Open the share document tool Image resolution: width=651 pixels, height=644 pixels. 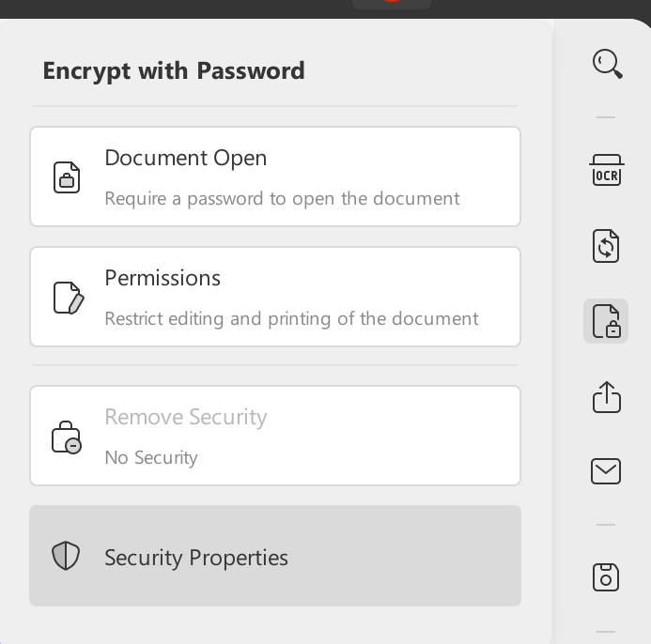[606, 396]
